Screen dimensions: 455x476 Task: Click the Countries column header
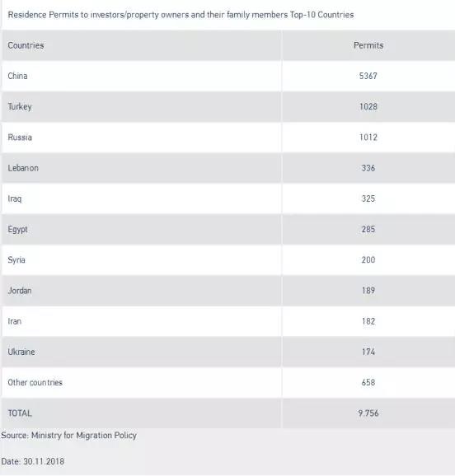tap(26, 45)
